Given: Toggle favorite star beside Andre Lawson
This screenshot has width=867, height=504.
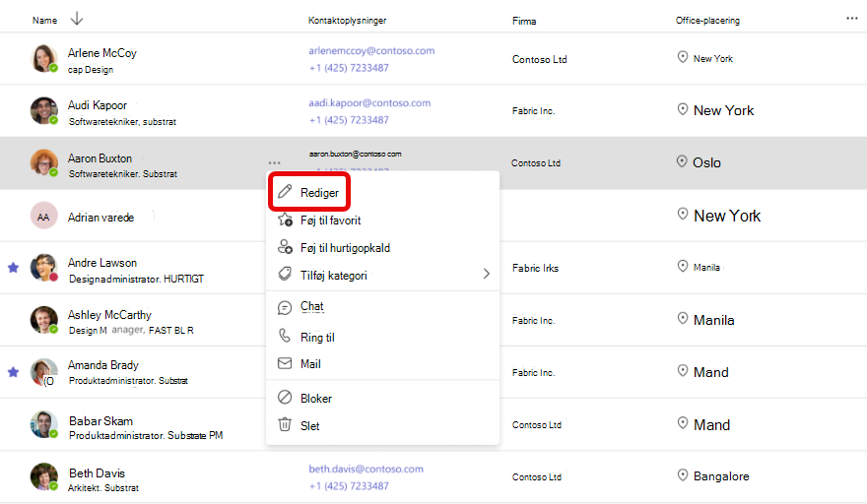Looking at the screenshot, I should (x=13, y=268).
